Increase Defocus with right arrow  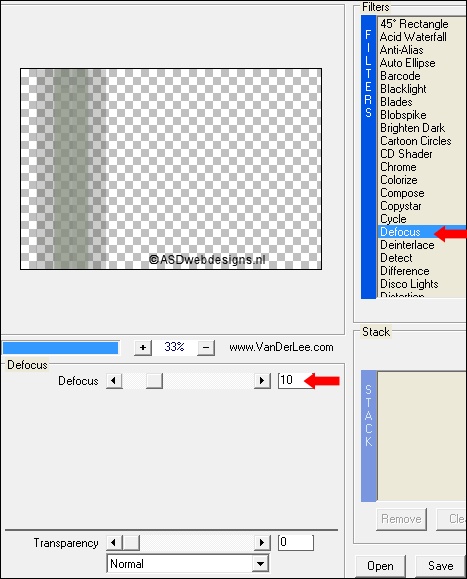[262, 381]
